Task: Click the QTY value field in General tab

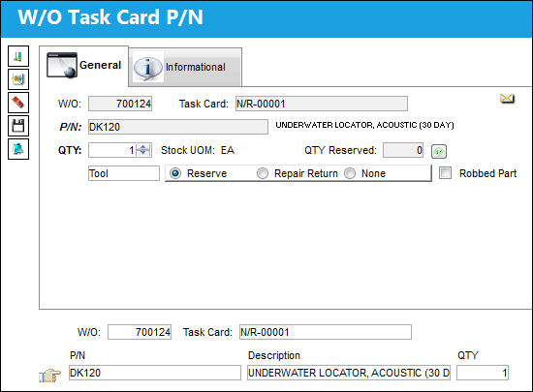Action: pyautogui.click(x=112, y=150)
